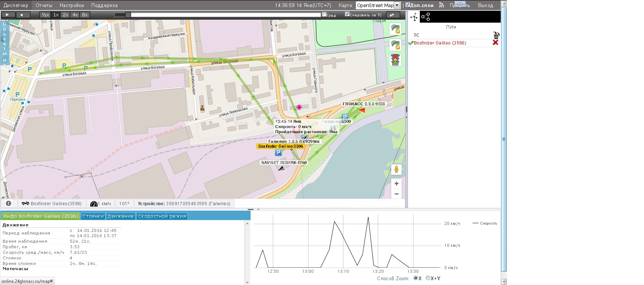Start track playback with the play button
Viewport: 644px width, 285px height.
coord(8,15)
